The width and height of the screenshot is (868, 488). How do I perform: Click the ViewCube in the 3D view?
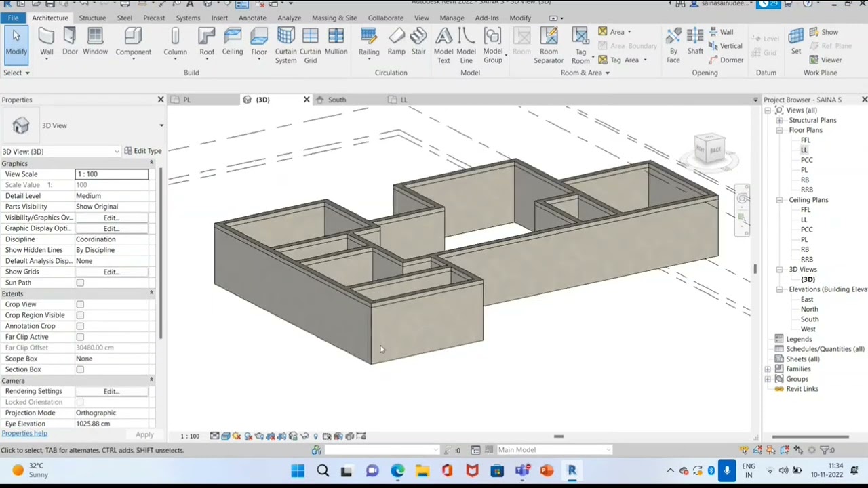point(709,150)
